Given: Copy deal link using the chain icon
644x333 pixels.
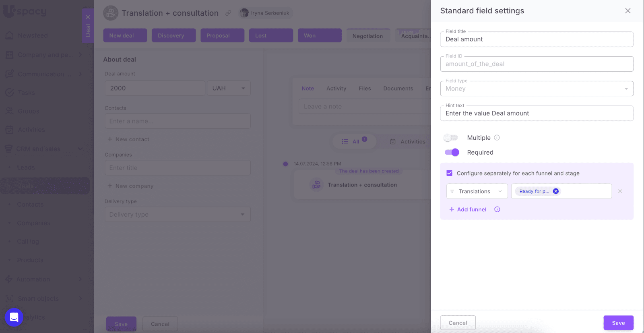Looking at the screenshot, I should 228,13.
